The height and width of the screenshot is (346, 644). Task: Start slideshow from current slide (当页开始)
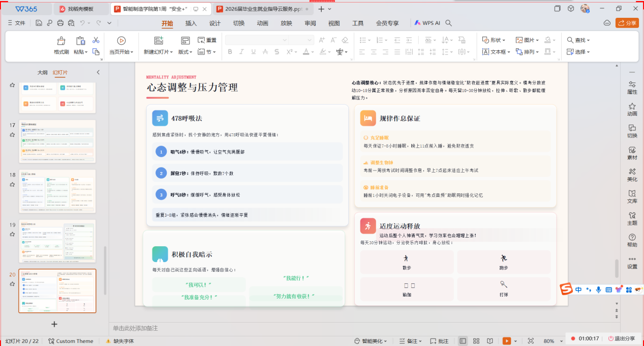point(121,41)
